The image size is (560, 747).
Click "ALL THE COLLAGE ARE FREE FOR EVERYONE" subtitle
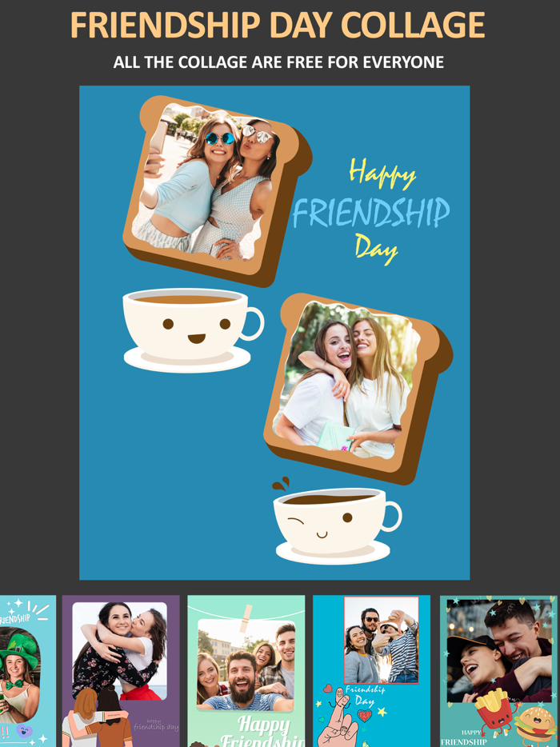[279, 62]
